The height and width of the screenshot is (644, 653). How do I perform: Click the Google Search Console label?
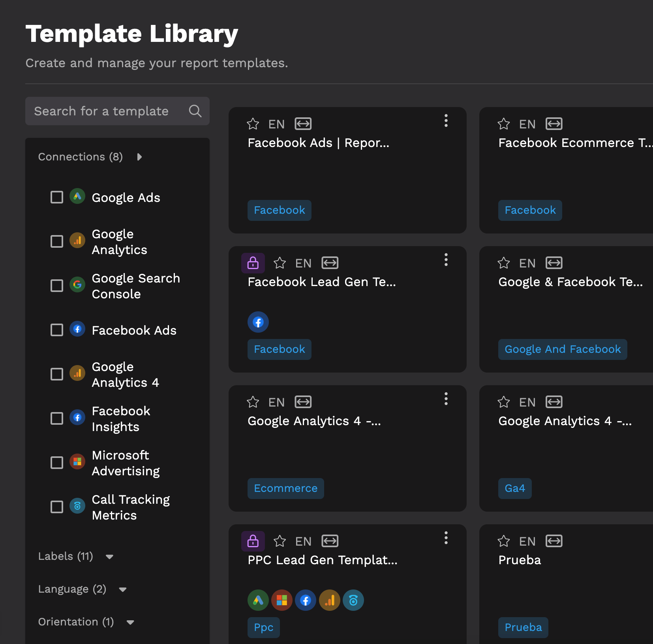pyautogui.click(x=136, y=286)
